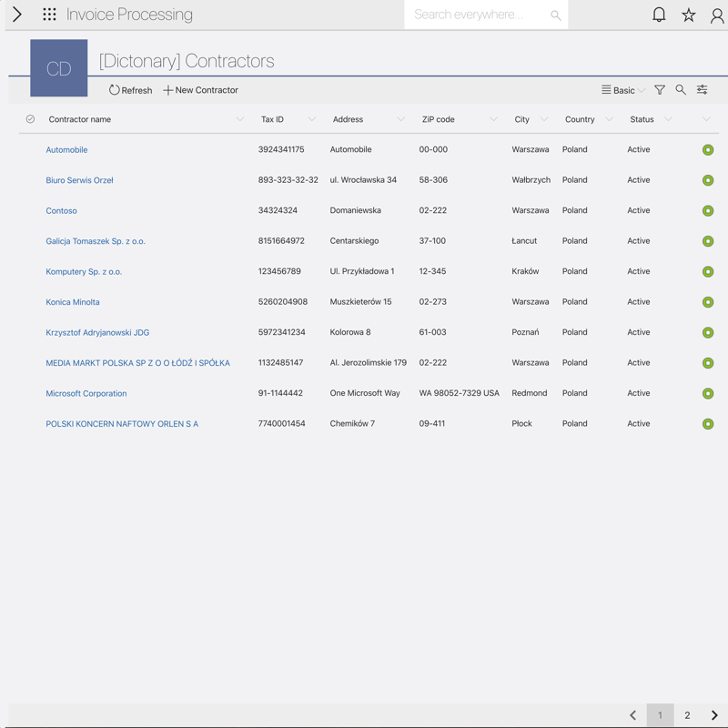This screenshot has height=728, width=728.
Task: Click the next page arrow
Action: 714,715
